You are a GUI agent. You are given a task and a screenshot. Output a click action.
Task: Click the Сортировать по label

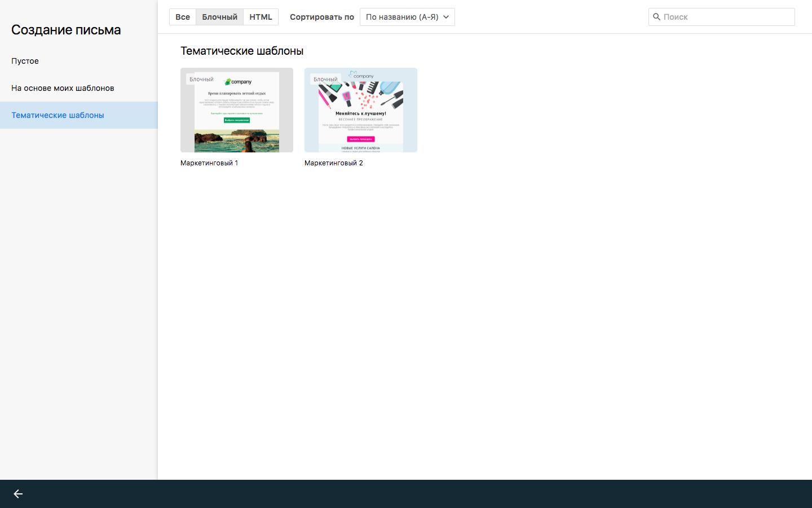(x=322, y=17)
